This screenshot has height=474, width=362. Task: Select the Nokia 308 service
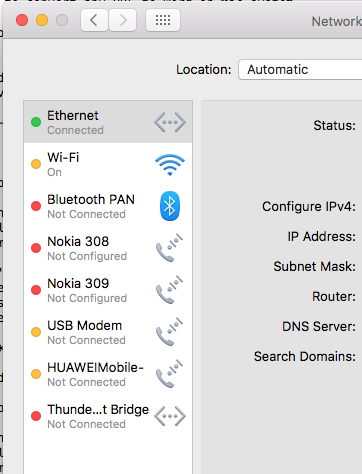point(108,248)
